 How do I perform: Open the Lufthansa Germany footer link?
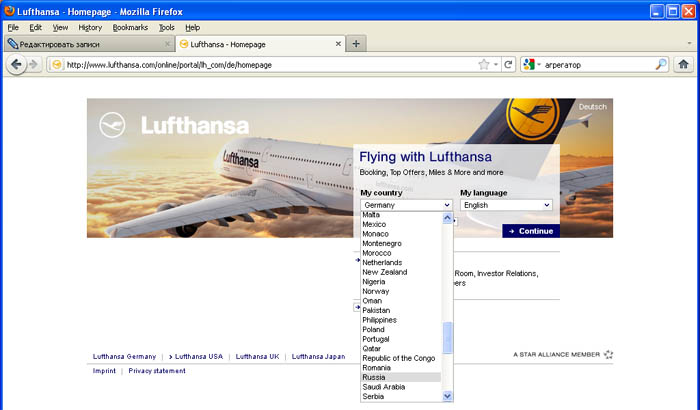pyautogui.click(x=125, y=356)
